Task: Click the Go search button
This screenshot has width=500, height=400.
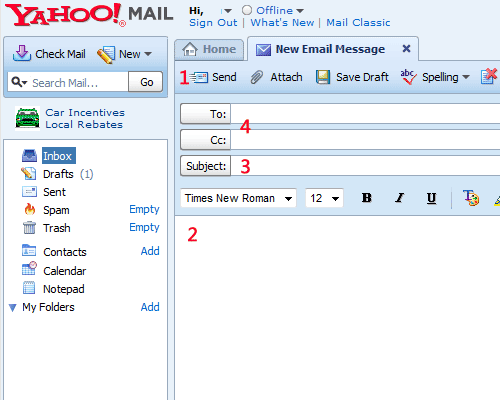Action: [146, 82]
